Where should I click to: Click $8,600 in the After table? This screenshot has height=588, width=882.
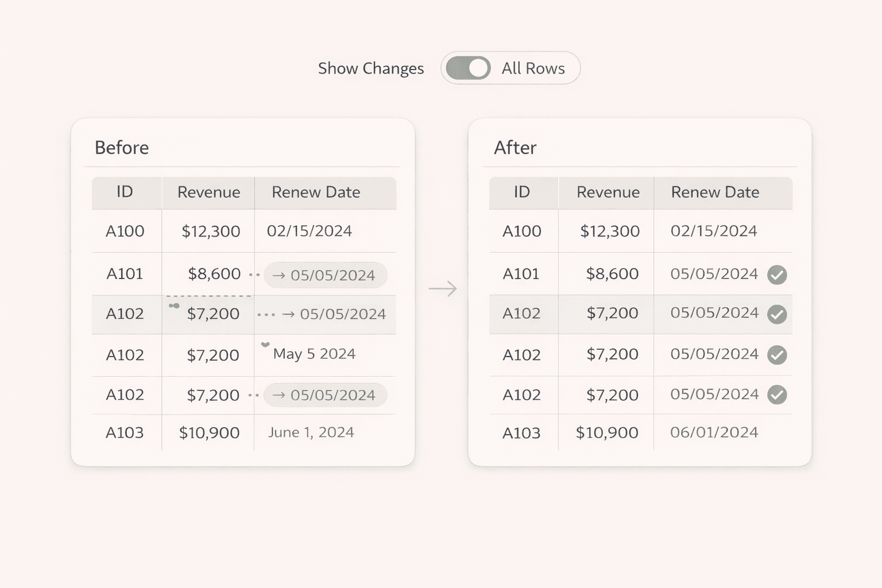612,274
